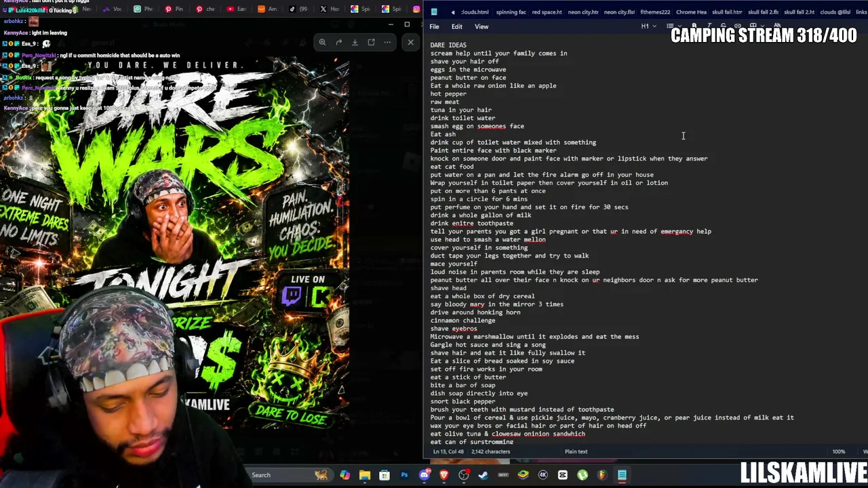Viewport: 868px width, 488px height.
Task: Open Microsoft Store from the taskbar
Action: coord(384,475)
